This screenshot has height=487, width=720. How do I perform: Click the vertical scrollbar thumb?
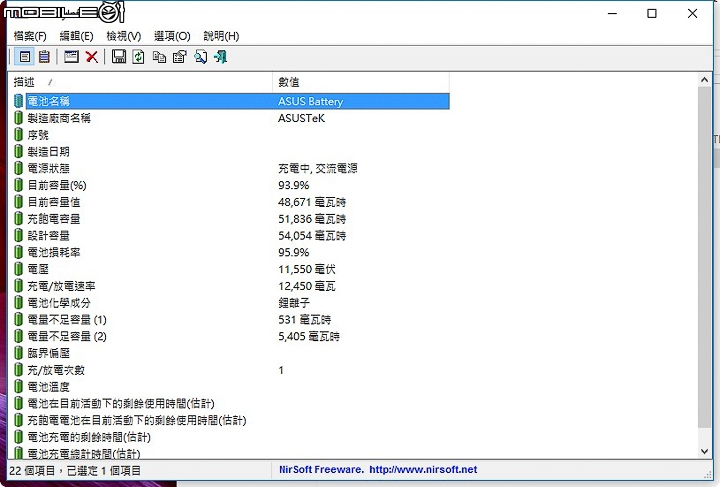tap(704, 257)
